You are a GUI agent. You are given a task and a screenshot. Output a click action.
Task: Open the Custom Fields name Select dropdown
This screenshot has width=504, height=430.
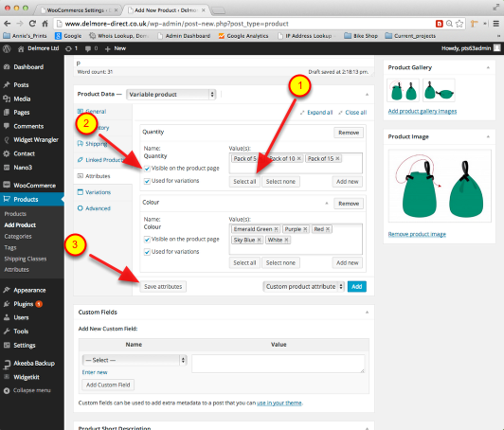135,360
